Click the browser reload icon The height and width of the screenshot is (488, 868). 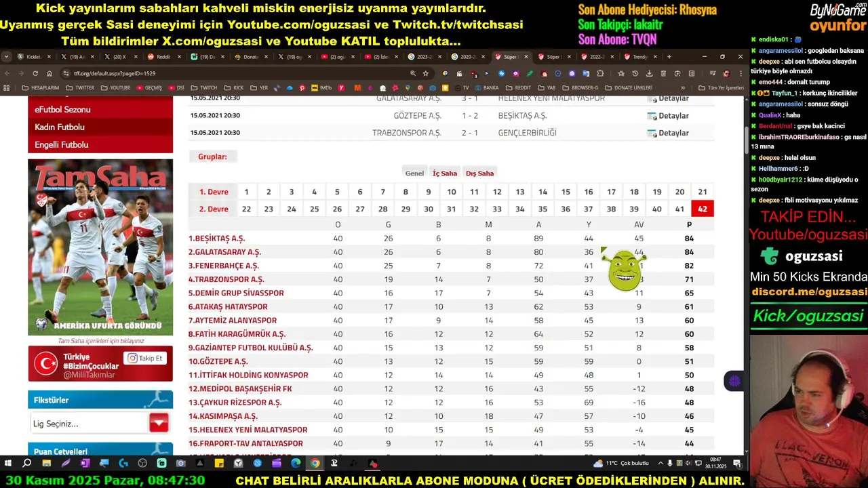(34, 73)
